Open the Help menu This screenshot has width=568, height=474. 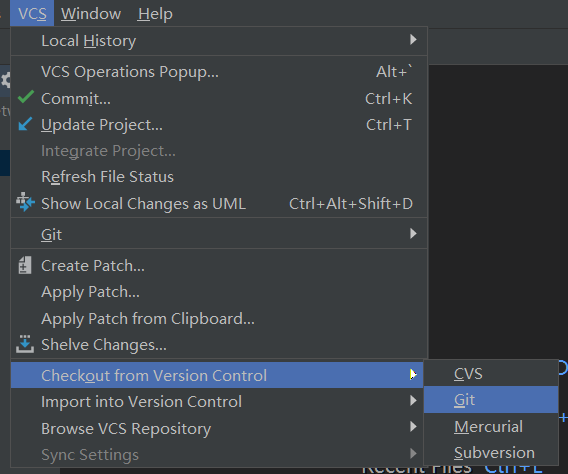point(155,14)
